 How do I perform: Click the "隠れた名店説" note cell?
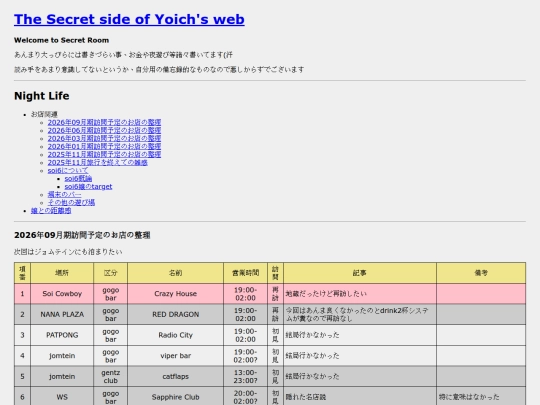click(360, 396)
